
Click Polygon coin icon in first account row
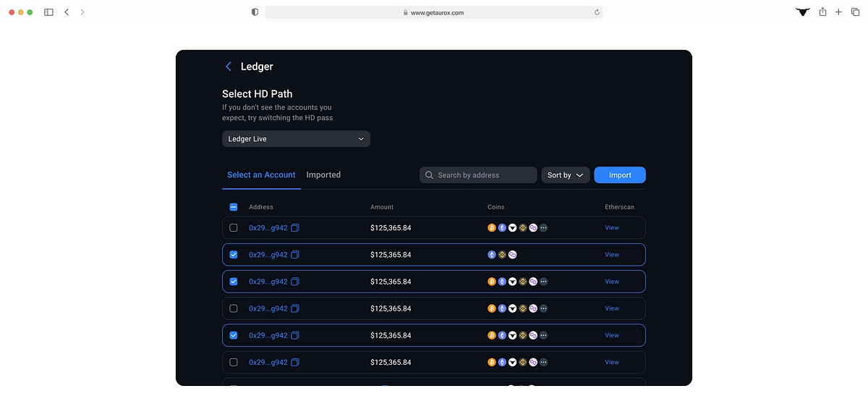(533, 228)
